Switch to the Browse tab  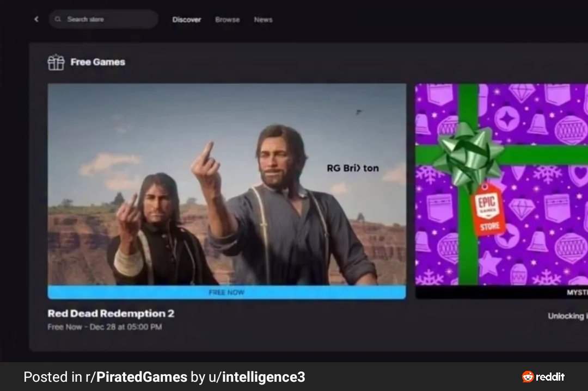pos(227,20)
